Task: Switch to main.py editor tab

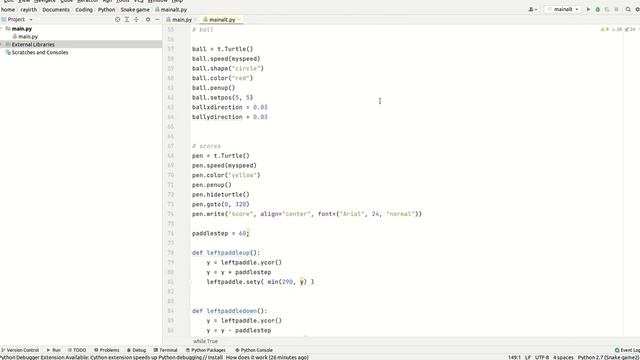Action: coord(182,19)
